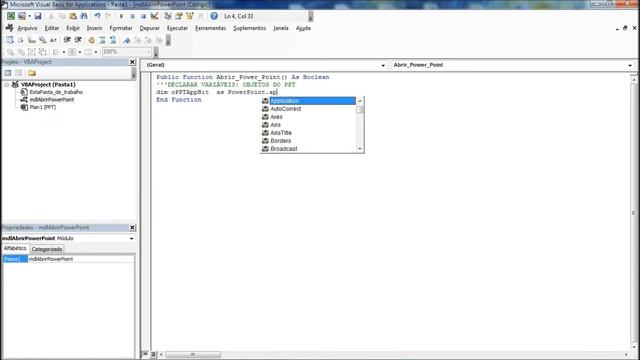Open the mdlAbrirPowerPoint Módulo object dropdown
Screen dimensions: 640x360
click(131, 238)
